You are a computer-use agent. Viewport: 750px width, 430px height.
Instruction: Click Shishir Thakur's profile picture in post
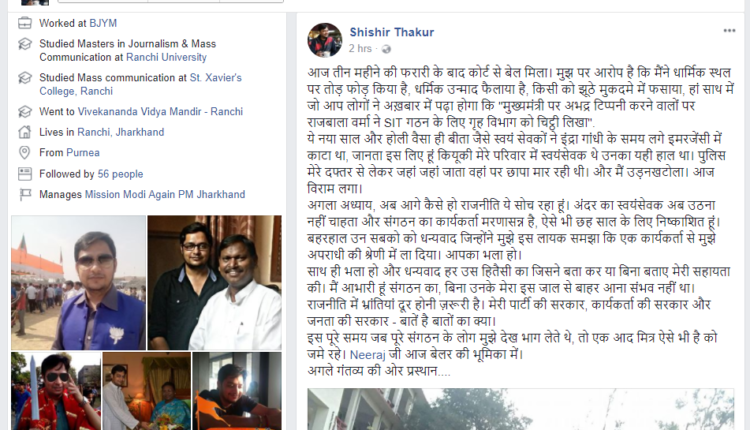coord(325,40)
